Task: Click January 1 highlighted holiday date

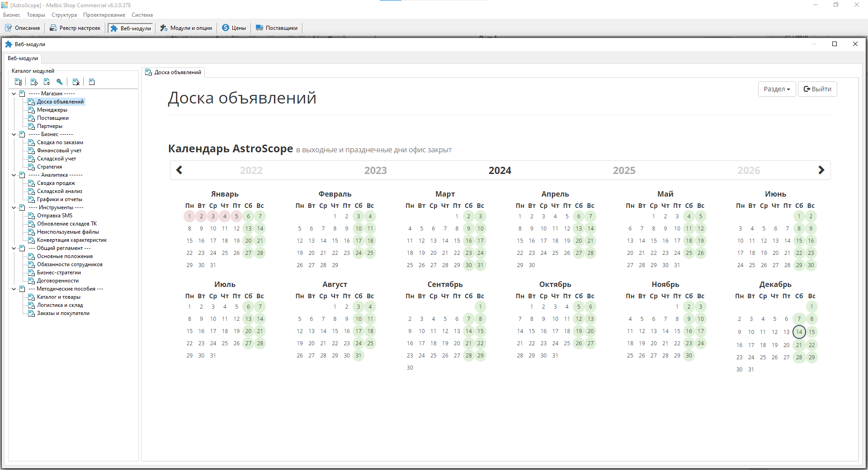Action: [189, 216]
